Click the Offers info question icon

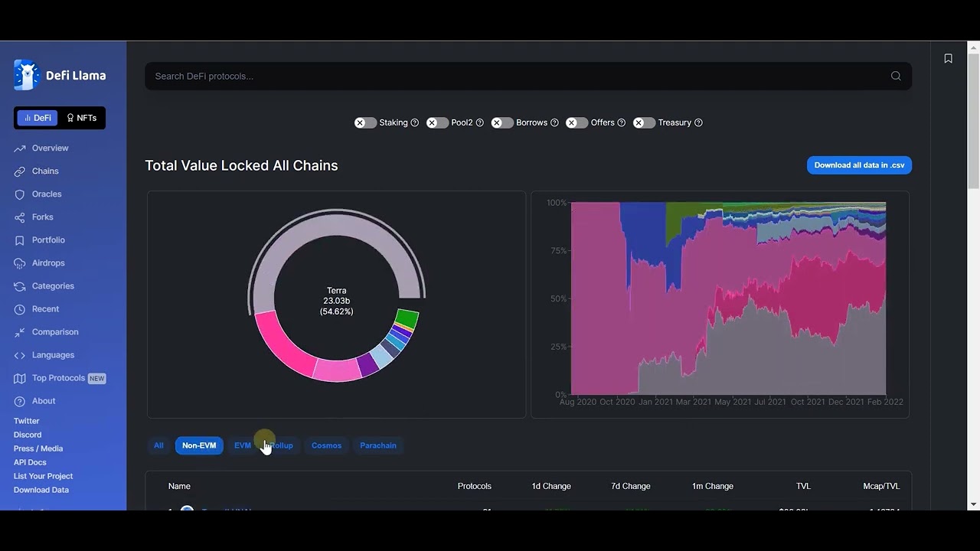coord(621,122)
